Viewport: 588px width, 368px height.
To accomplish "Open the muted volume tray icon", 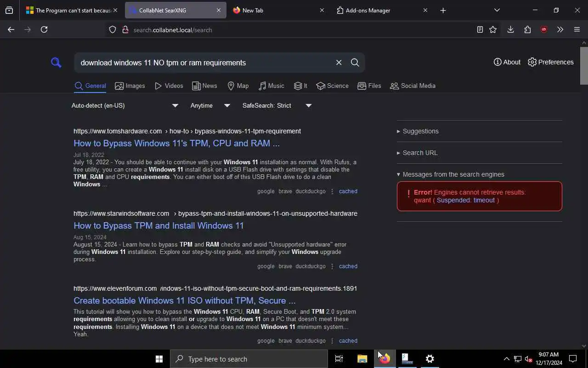I will pyautogui.click(x=529, y=359).
